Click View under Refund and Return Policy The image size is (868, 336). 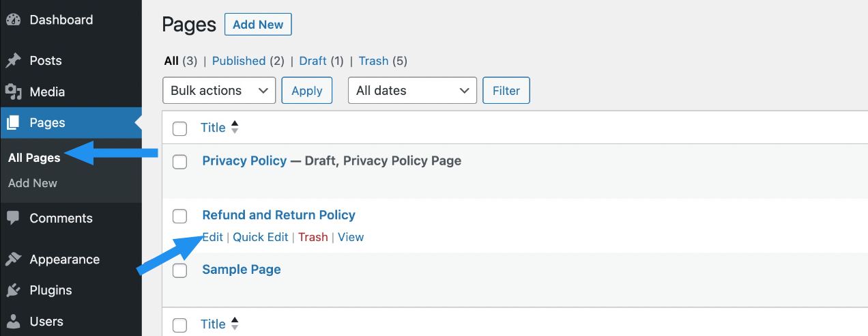(x=351, y=237)
